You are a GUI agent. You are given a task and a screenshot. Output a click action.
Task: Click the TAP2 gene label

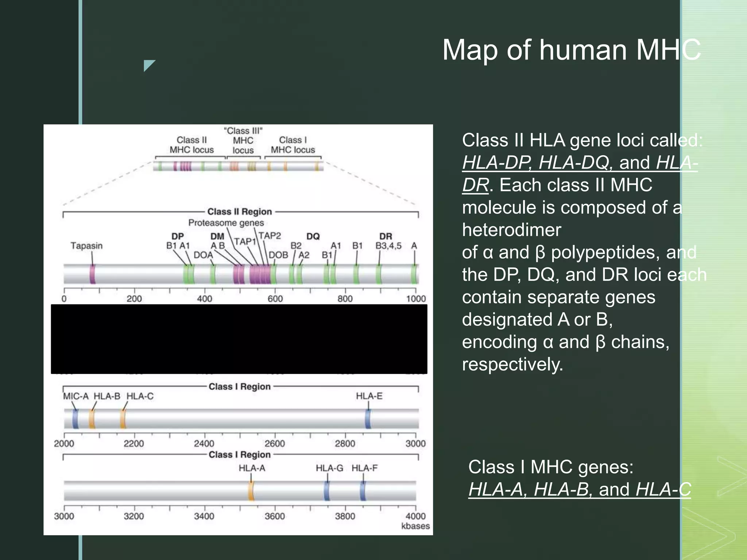click(x=270, y=236)
